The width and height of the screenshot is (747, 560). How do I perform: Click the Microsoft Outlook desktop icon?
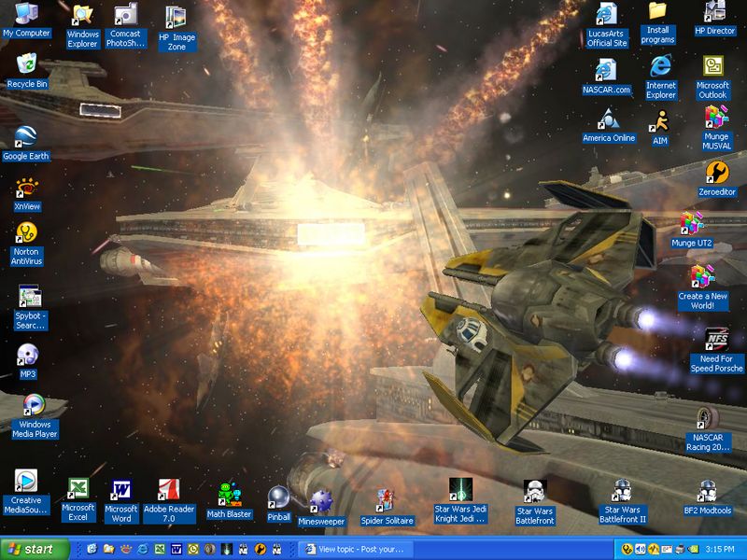click(x=712, y=77)
